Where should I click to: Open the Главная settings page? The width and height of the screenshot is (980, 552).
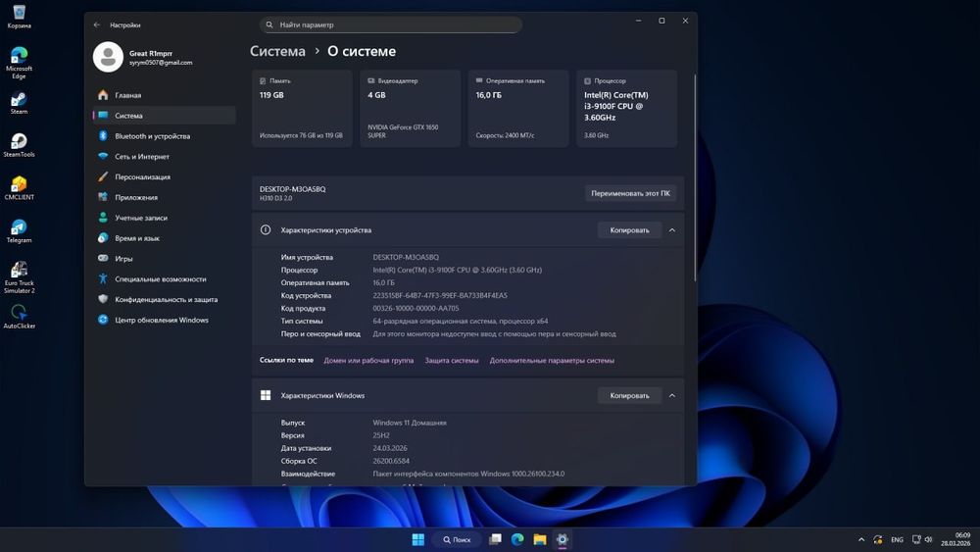pyautogui.click(x=164, y=95)
